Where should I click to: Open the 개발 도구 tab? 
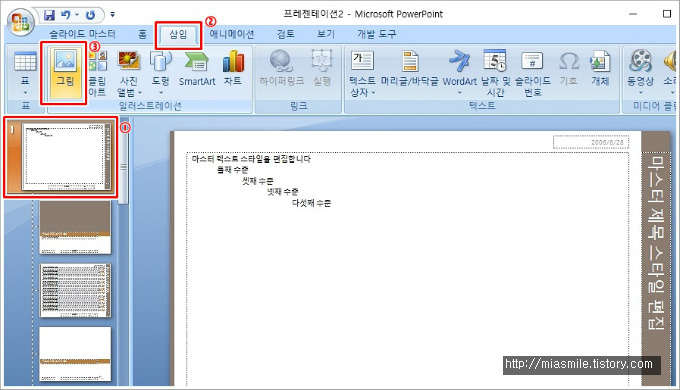(x=376, y=34)
